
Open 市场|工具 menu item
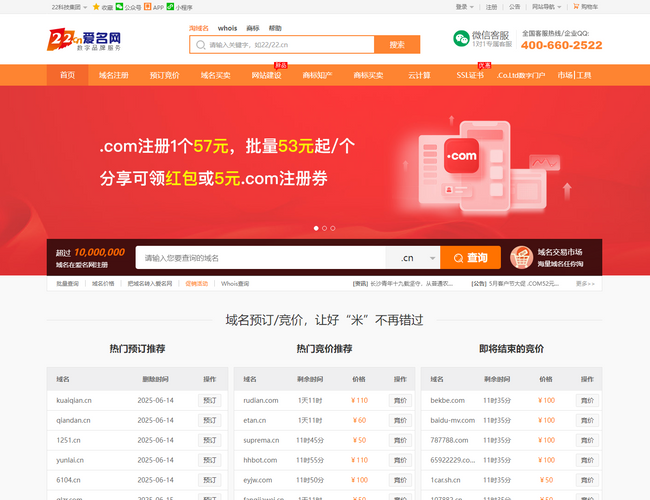pos(574,75)
